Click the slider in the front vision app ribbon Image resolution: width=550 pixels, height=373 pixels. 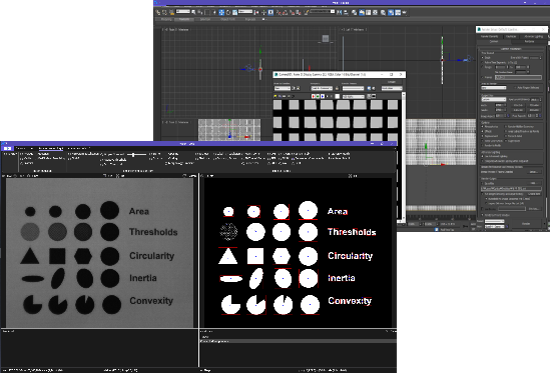point(136,154)
